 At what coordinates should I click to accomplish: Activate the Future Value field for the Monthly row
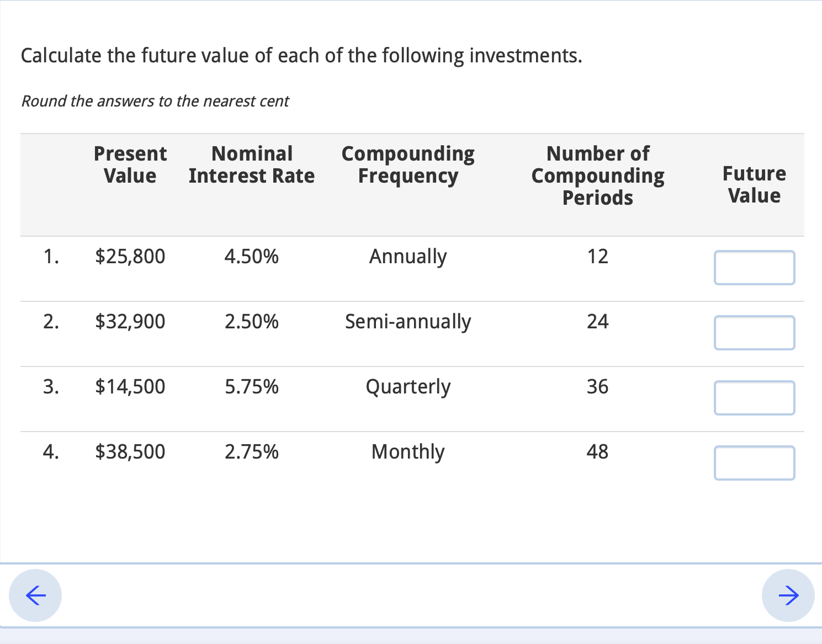[754, 463]
